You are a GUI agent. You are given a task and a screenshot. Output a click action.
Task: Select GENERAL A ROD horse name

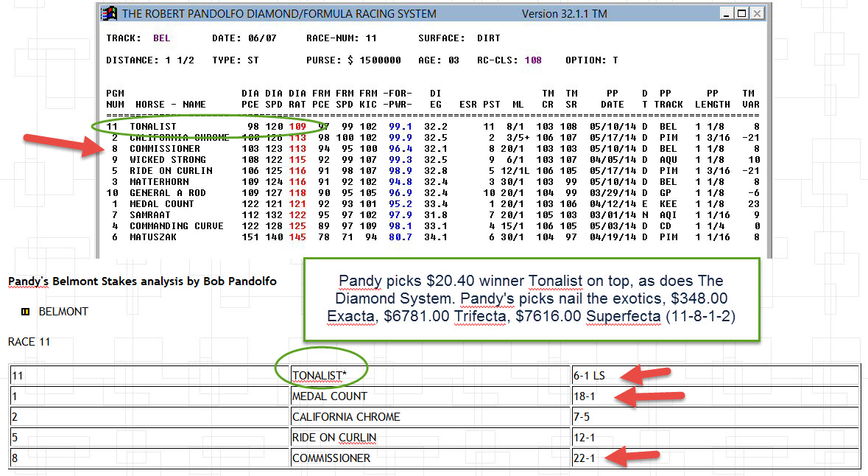coord(168,193)
